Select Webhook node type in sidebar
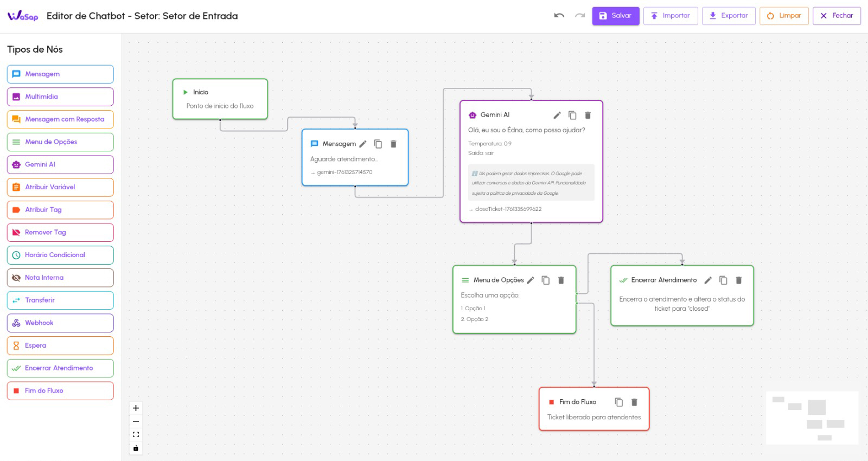This screenshot has height=461, width=868. [x=60, y=323]
